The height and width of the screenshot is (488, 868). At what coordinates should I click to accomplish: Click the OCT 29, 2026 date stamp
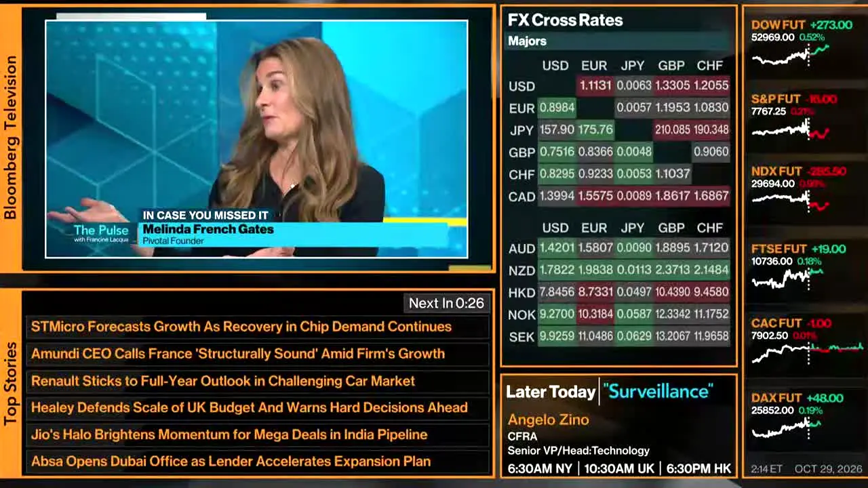(x=828, y=469)
